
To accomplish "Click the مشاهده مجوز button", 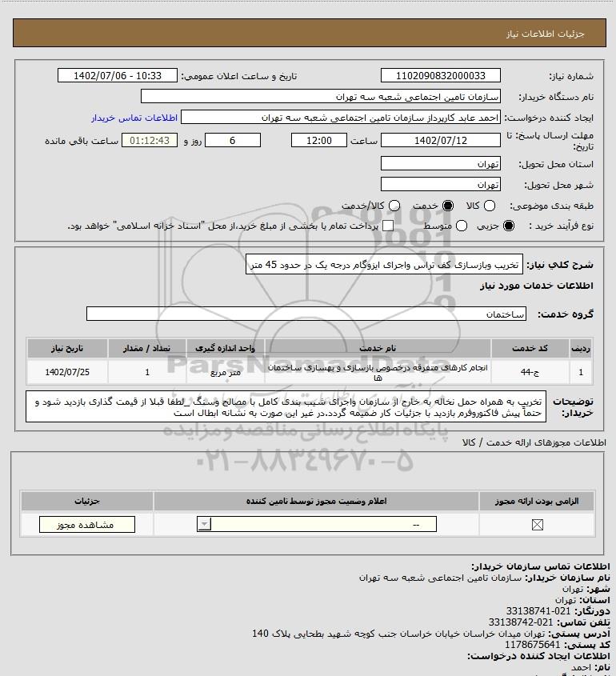I will pyautogui.click(x=87, y=525).
